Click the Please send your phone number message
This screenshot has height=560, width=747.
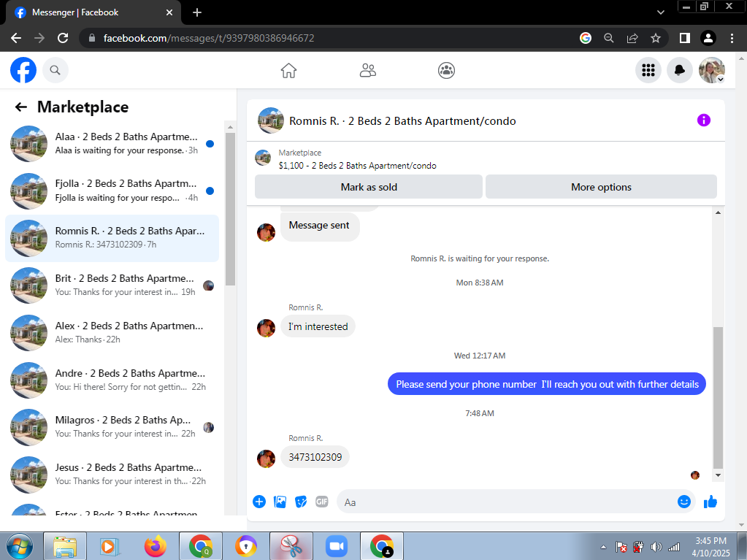[x=547, y=384]
